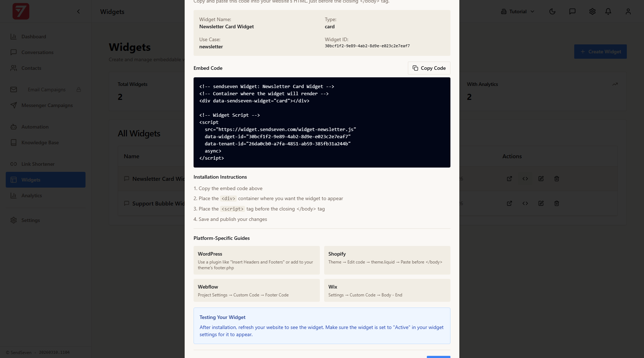Open Messenger Campaigns in the sidebar
Viewport: 644px width, 358px height.
tap(45, 105)
